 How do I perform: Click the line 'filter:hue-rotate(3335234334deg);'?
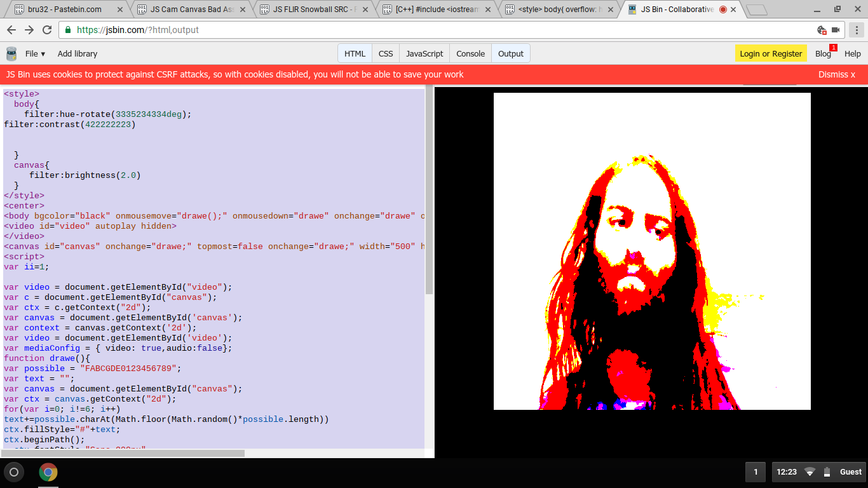(108, 114)
